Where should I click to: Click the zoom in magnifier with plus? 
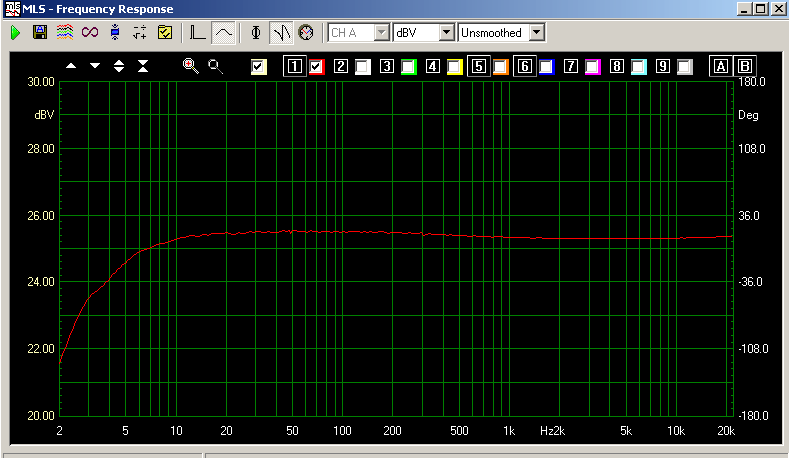pos(190,66)
